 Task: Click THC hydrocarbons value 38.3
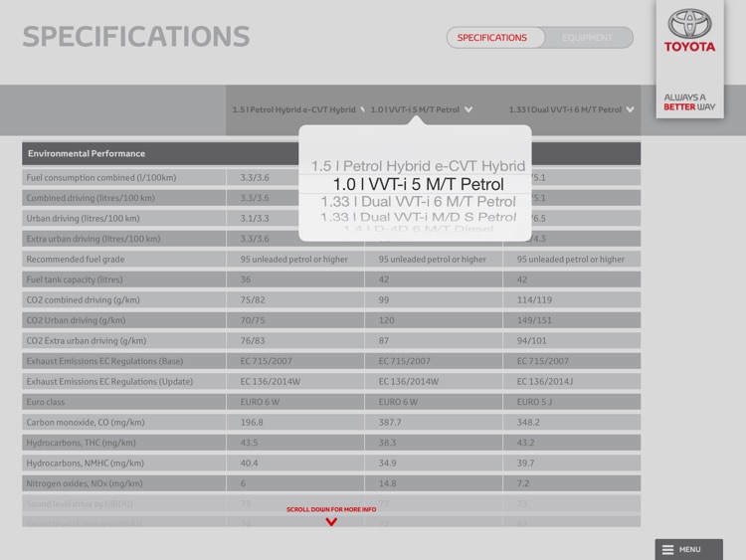pyautogui.click(x=387, y=443)
